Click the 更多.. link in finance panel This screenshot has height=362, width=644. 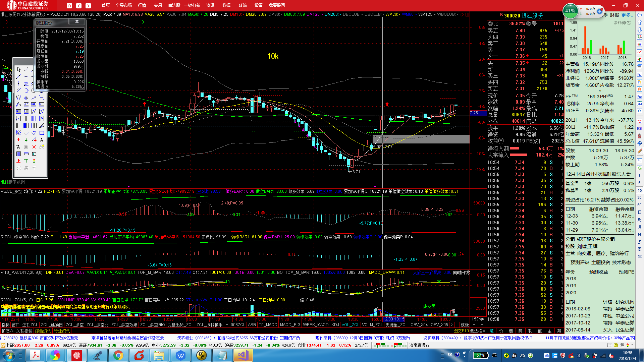click(627, 15)
